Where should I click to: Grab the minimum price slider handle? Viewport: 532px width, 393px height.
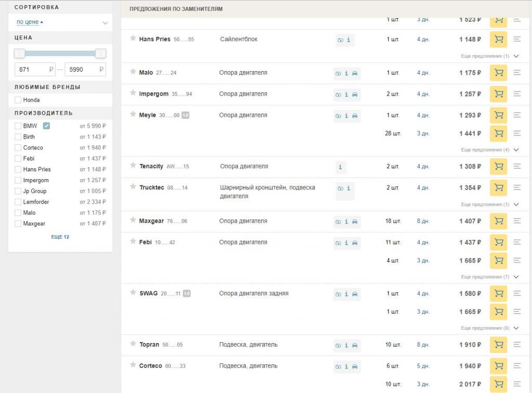click(x=20, y=53)
